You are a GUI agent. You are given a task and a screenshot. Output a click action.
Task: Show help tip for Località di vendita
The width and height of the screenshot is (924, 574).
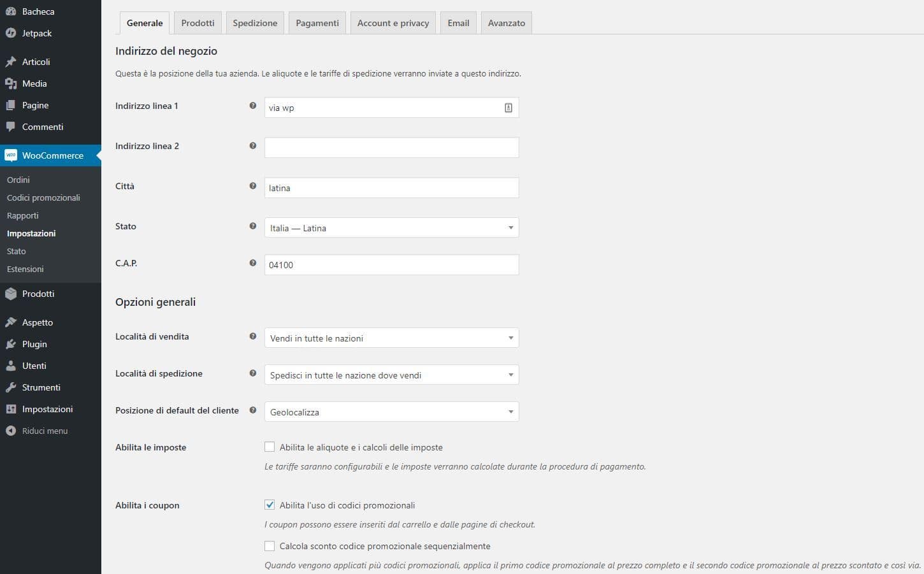click(x=253, y=336)
